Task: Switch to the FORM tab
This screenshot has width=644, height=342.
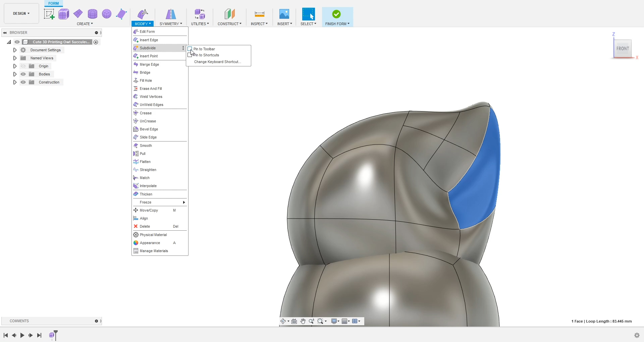Action: tap(54, 3)
